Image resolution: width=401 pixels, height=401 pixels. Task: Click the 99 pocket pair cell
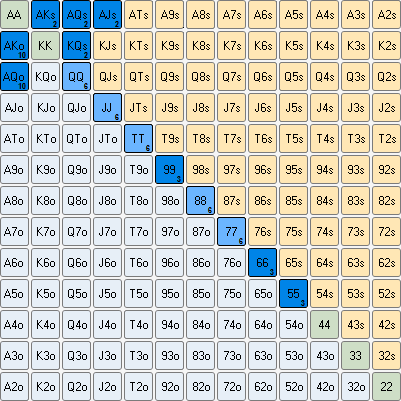coord(169,170)
